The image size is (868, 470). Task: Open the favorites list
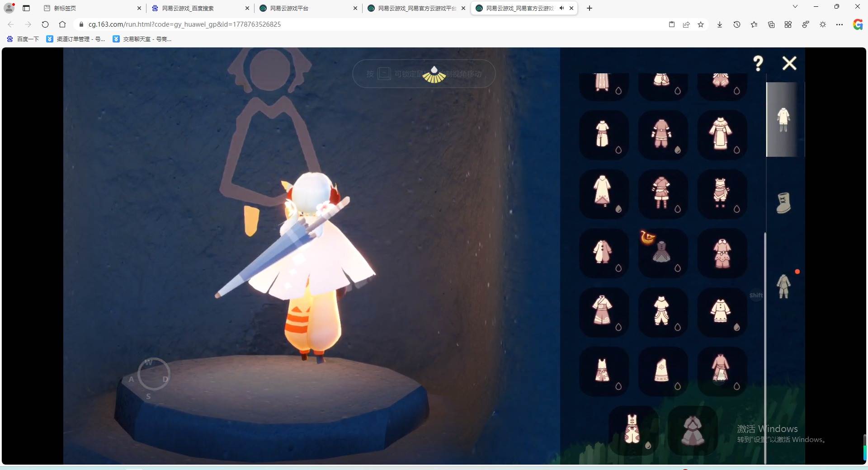click(754, 24)
